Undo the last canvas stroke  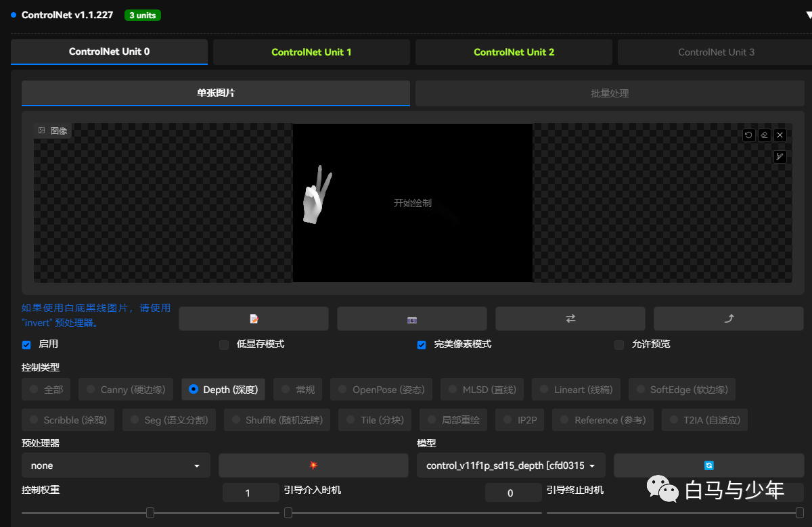coord(748,135)
